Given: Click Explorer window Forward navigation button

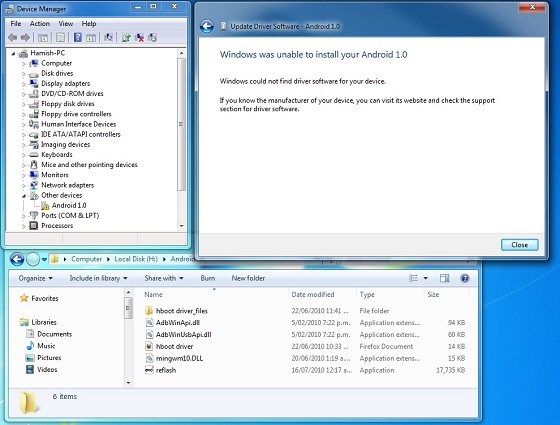Looking at the screenshot, I should click(33, 259).
